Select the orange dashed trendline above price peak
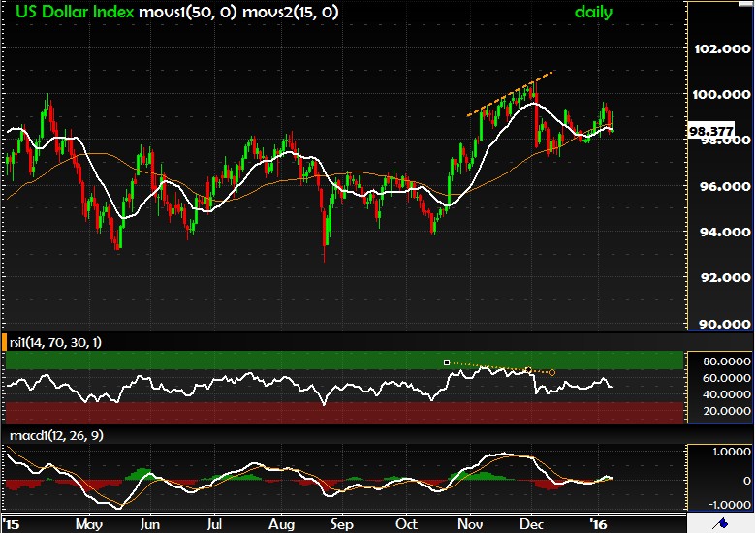 (511, 93)
